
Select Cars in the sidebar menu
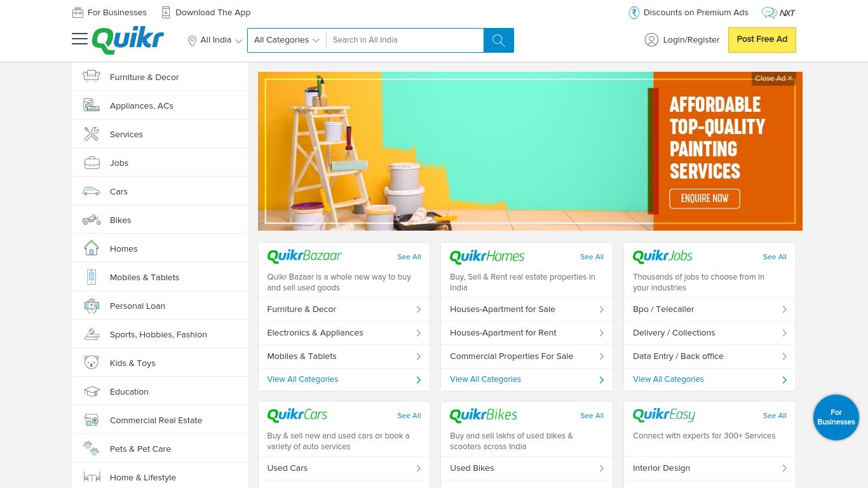point(159,191)
